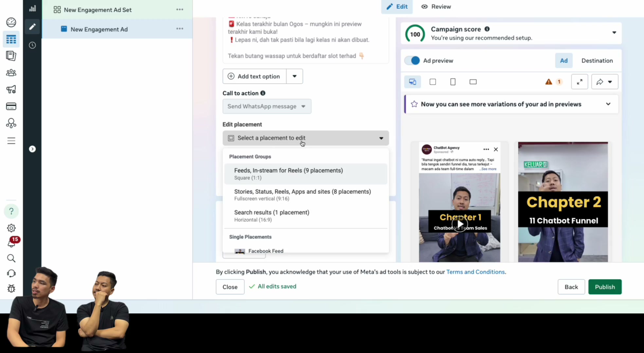The image size is (644, 353).
Task: Switch to the Destination tab
Action: click(597, 60)
